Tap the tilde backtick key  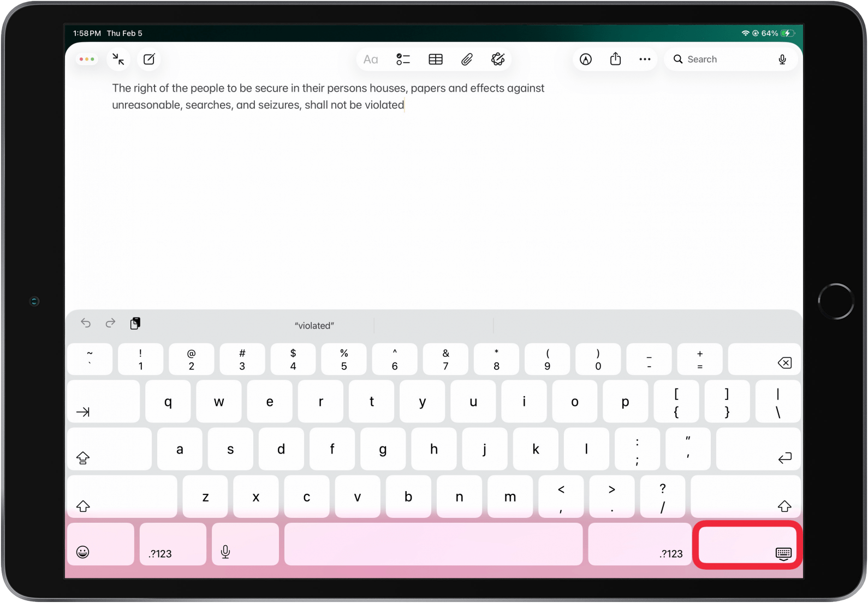point(90,359)
